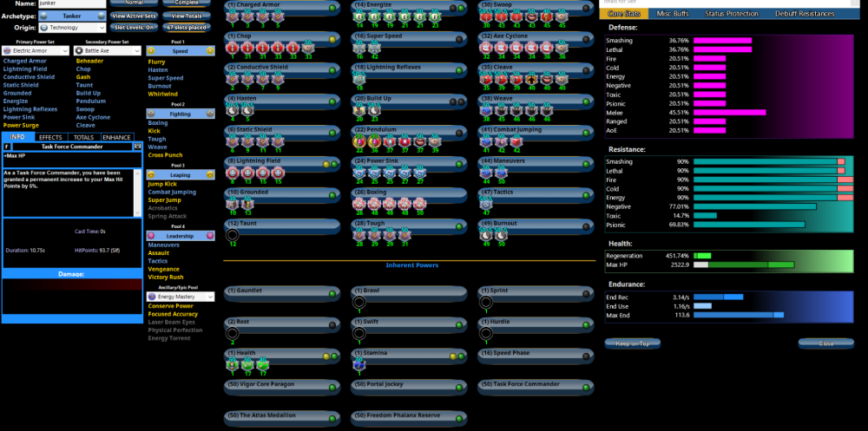Toggle the Maneuvers power on/off indicator
Viewport: 868px width, 431px height.
[x=586, y=161]
